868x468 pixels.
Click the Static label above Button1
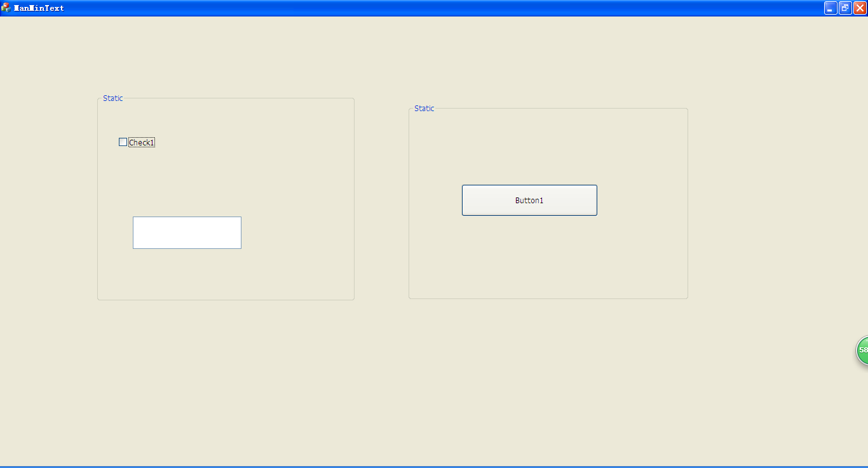point(424,109)
